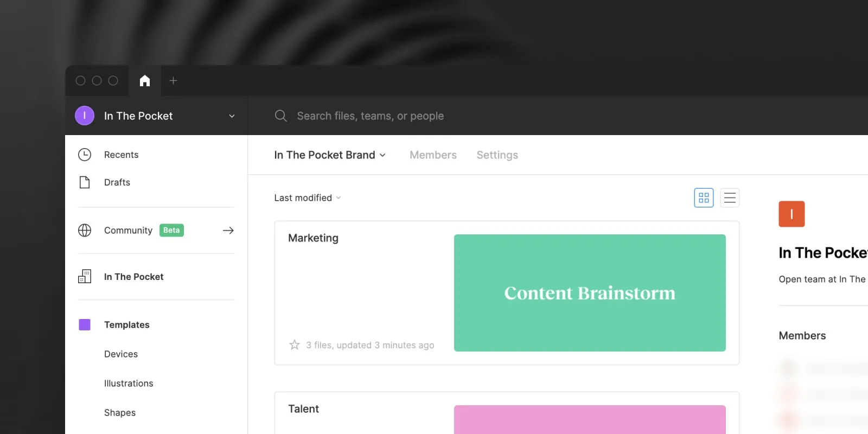This screenshot has width=868, height=434.
Task: Switch to list view
Action: [x=730, y=198]
